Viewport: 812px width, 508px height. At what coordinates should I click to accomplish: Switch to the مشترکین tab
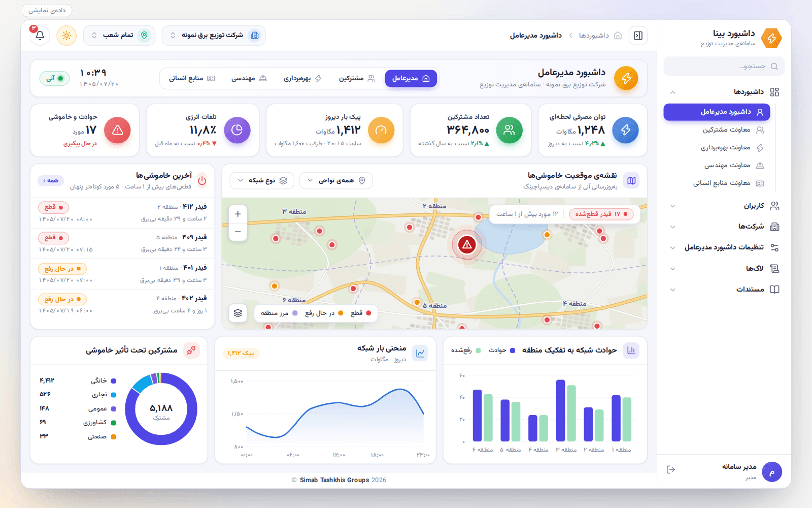pos(357,78)
